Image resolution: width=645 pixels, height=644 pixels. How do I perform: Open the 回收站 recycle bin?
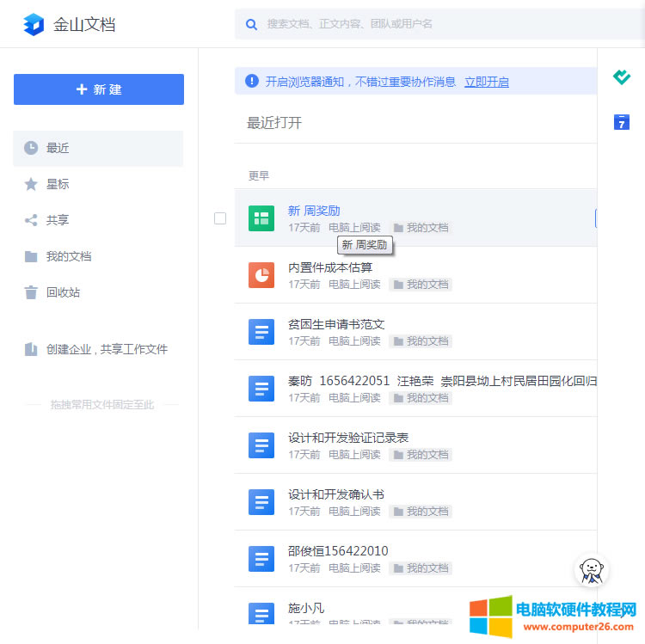[63, 292]
